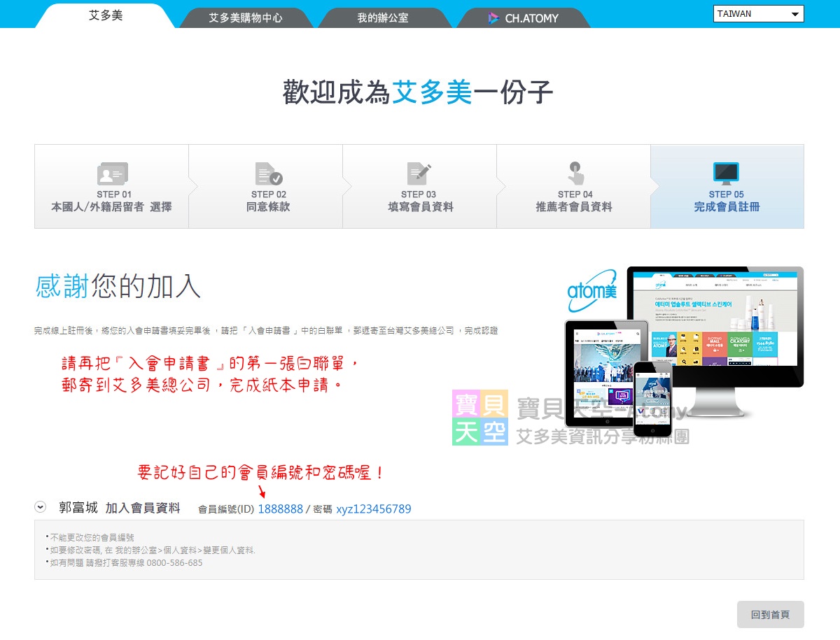The height and width of the screenshot is (640, 840).
Task: Click the smartphone device image
Action: pos(652,399)
